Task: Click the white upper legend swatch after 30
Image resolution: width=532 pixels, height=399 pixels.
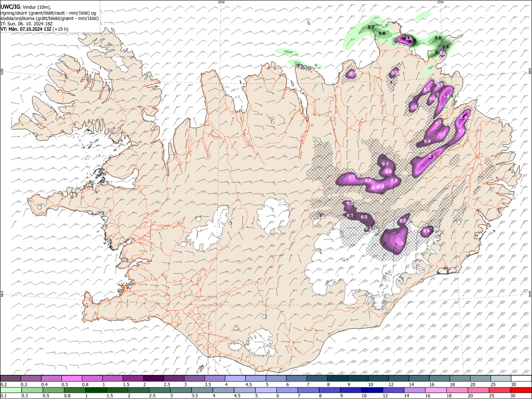Action: click(x=521, y=378)
